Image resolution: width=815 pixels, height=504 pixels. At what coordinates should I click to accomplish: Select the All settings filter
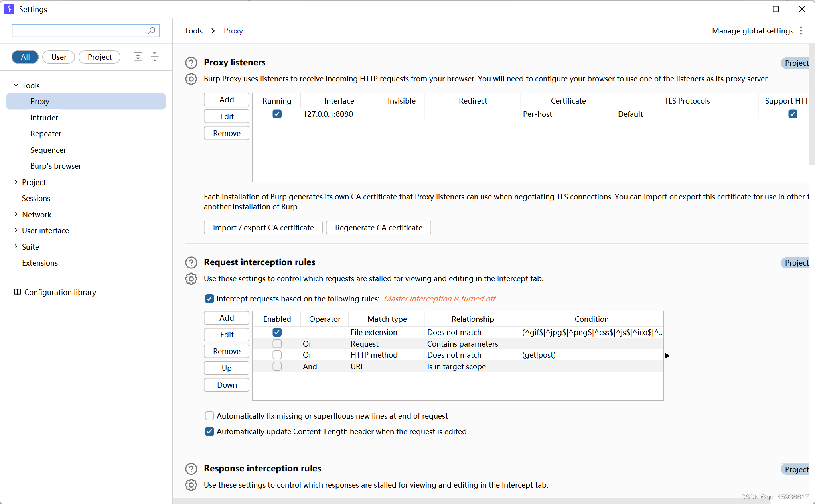click(25, 57)
